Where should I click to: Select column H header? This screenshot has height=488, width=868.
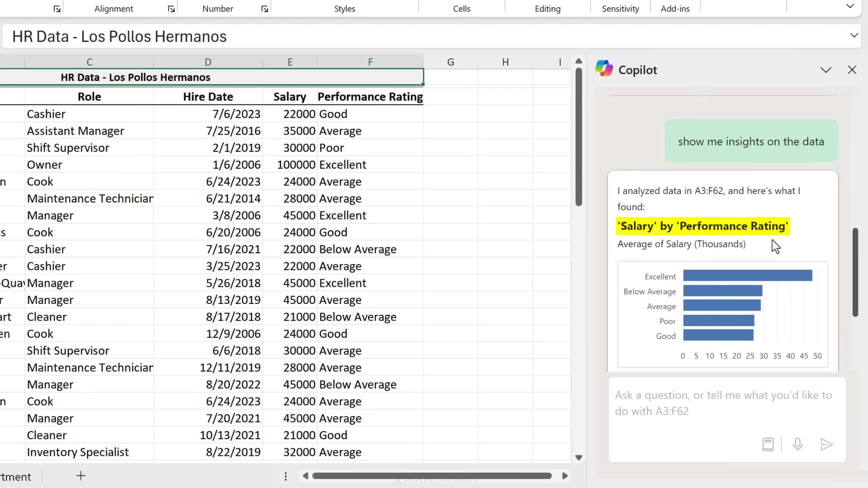pos(505,62)
